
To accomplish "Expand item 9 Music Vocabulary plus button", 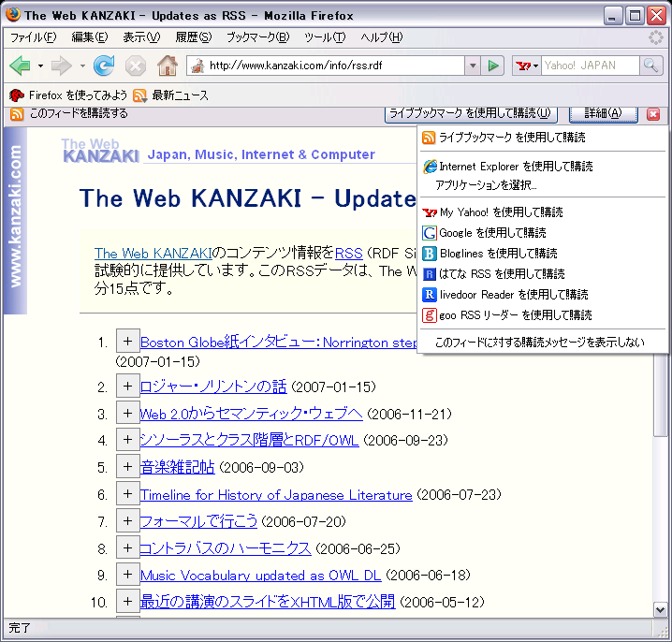I will click(127, 575).
